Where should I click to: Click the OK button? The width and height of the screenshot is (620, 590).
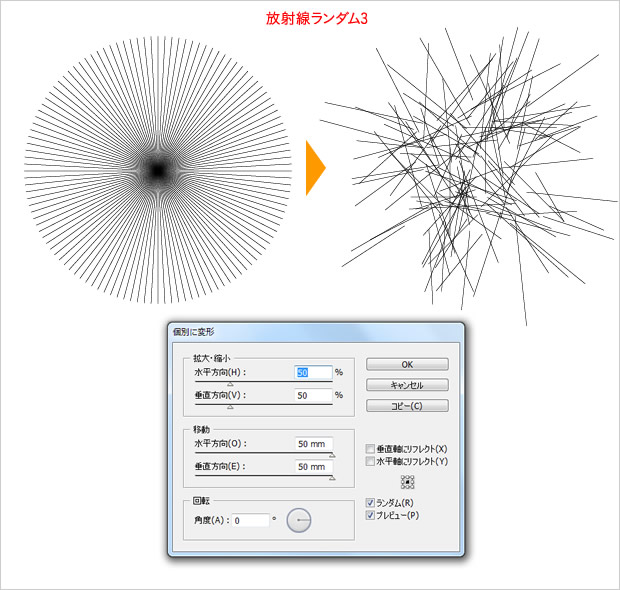(x=407, y=364)
